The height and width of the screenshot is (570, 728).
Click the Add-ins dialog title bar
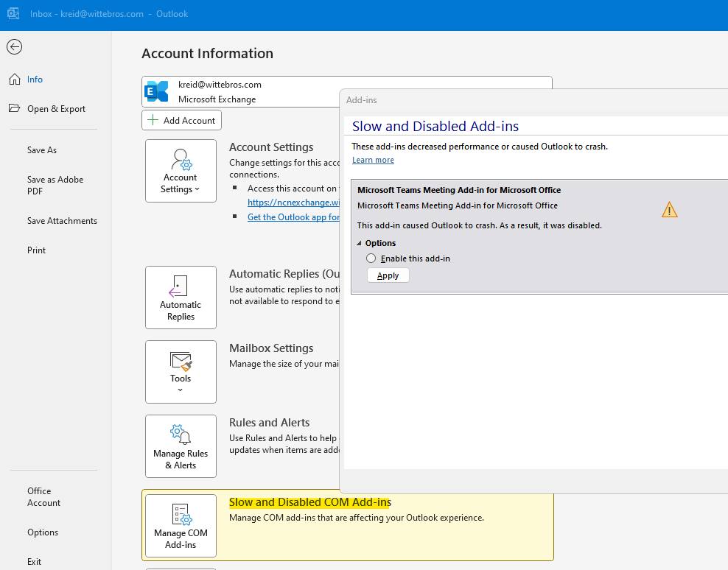point(534,100)
